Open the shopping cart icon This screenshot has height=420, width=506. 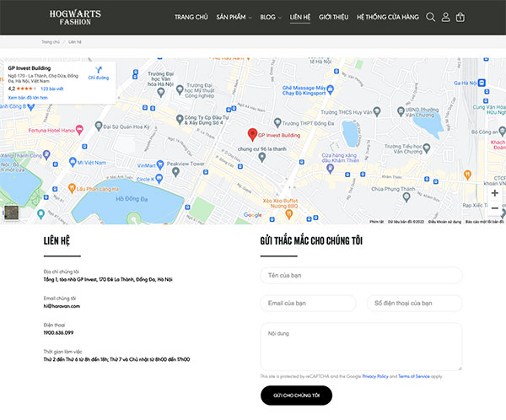pyautogui.click(x=460, y=17)
